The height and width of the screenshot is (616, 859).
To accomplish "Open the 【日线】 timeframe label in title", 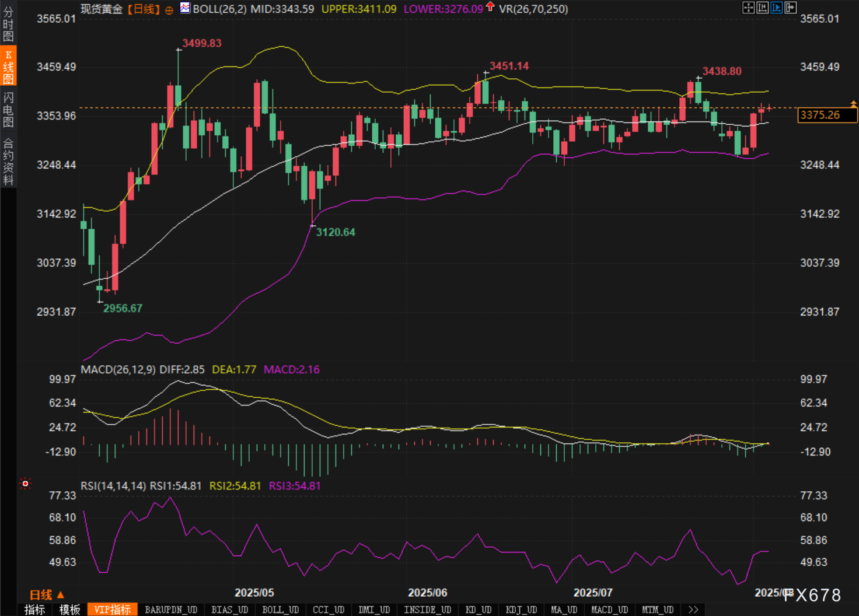I will coord(144,9).
